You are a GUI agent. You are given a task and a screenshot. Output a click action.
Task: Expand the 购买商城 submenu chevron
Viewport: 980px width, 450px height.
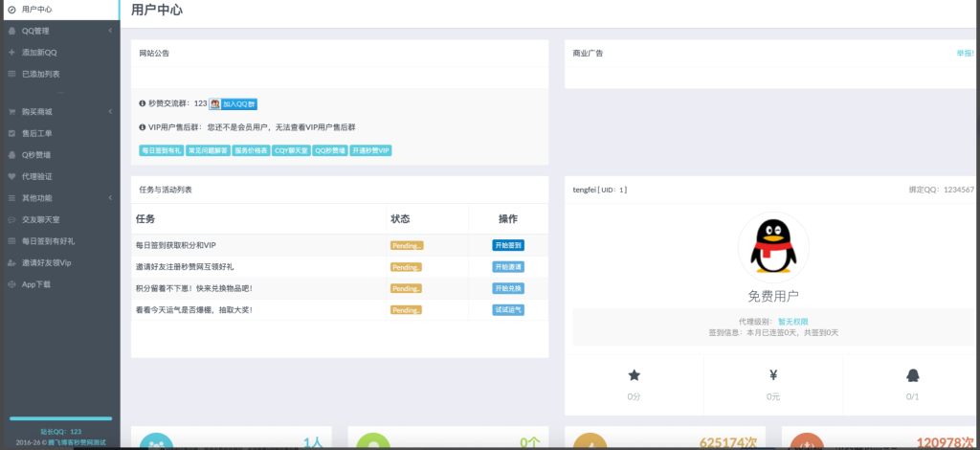(110, 111)
